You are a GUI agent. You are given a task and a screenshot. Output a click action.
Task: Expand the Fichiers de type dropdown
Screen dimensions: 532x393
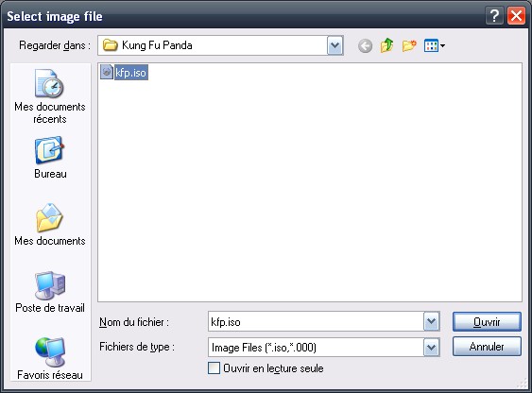pos(431,348)
